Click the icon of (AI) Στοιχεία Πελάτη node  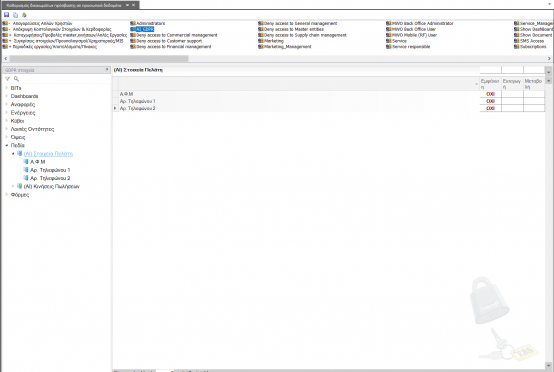coord(19,153)
